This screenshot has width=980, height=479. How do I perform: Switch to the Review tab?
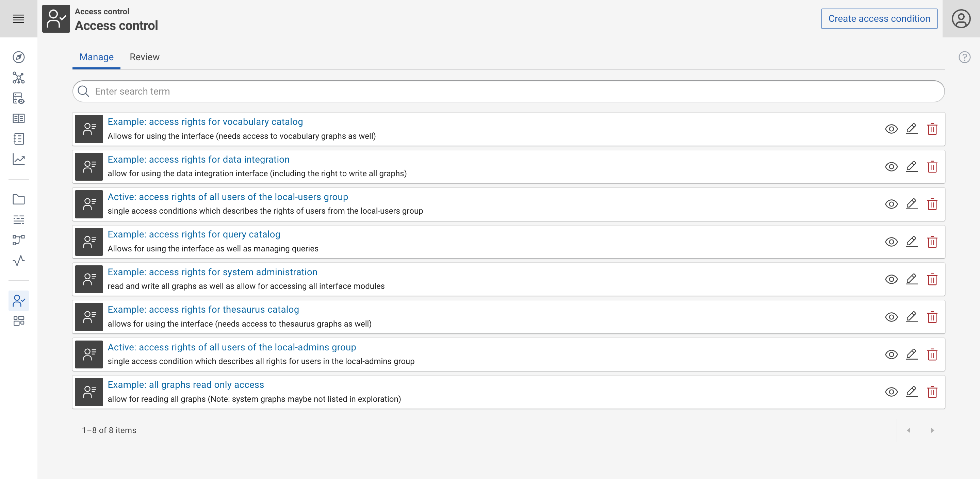tap(145, 57)
